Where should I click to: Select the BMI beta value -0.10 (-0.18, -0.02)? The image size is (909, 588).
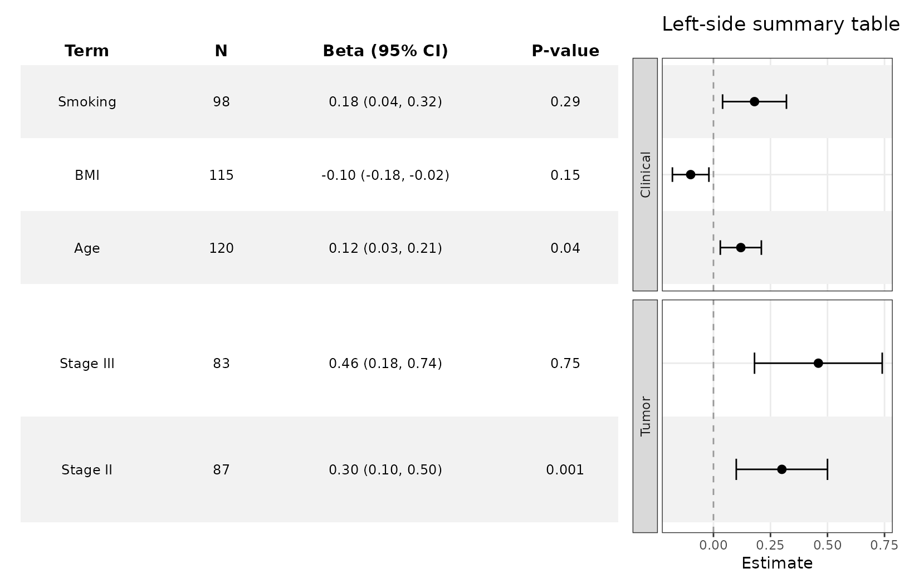[385, 175]
